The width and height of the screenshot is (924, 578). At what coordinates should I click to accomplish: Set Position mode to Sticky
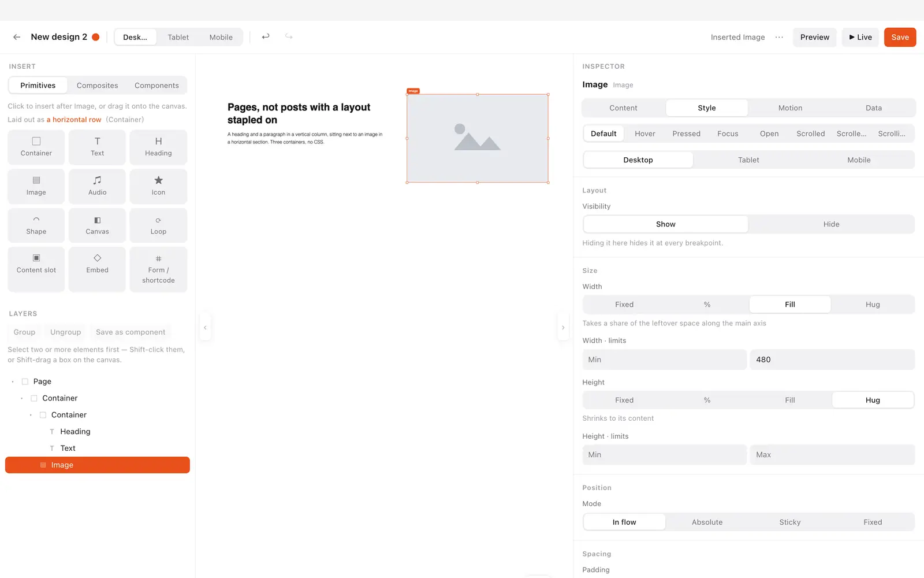(790, 522)
